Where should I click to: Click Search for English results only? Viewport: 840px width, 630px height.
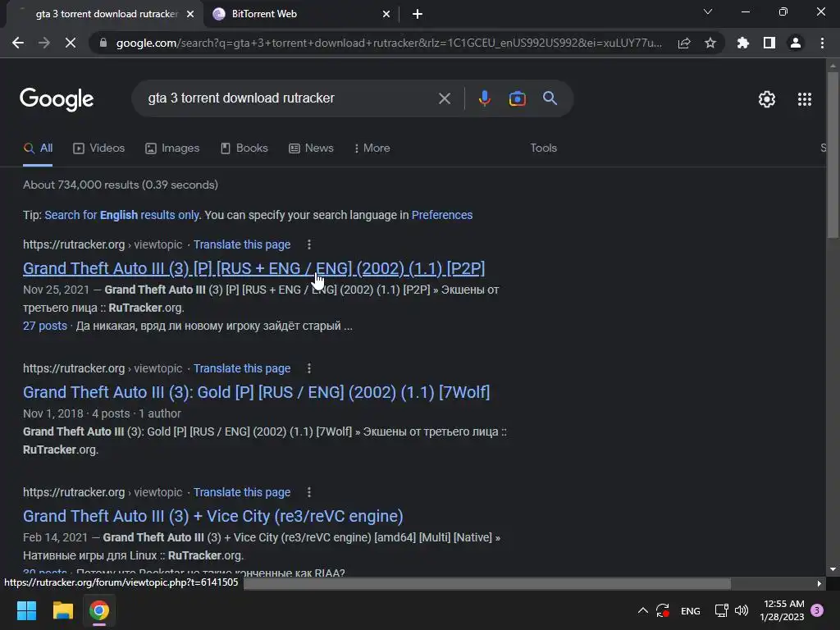point(121,216)
